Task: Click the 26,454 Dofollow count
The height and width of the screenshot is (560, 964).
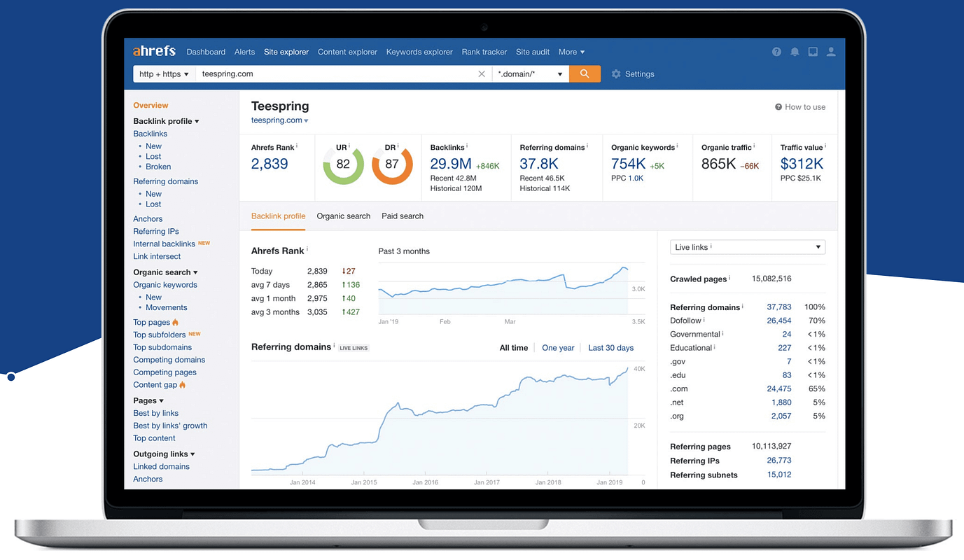Action: click(x=779, y=321)
